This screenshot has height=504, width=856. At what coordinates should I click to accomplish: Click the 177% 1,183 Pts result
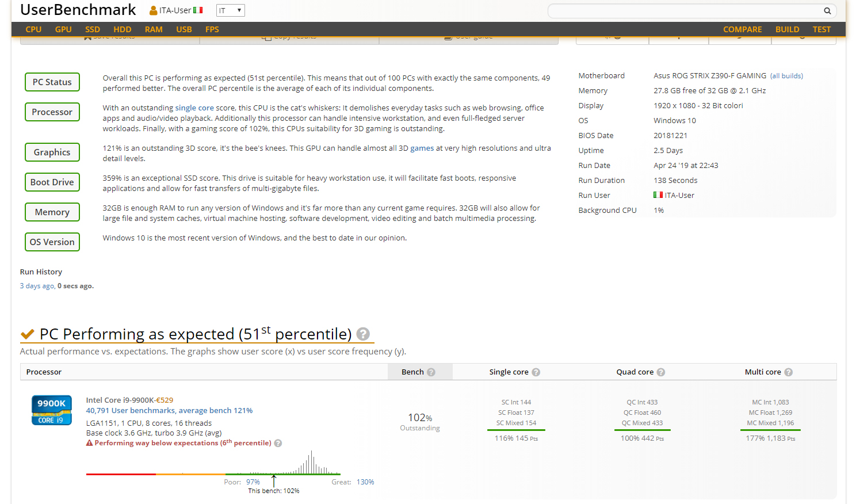coord(770,438)
